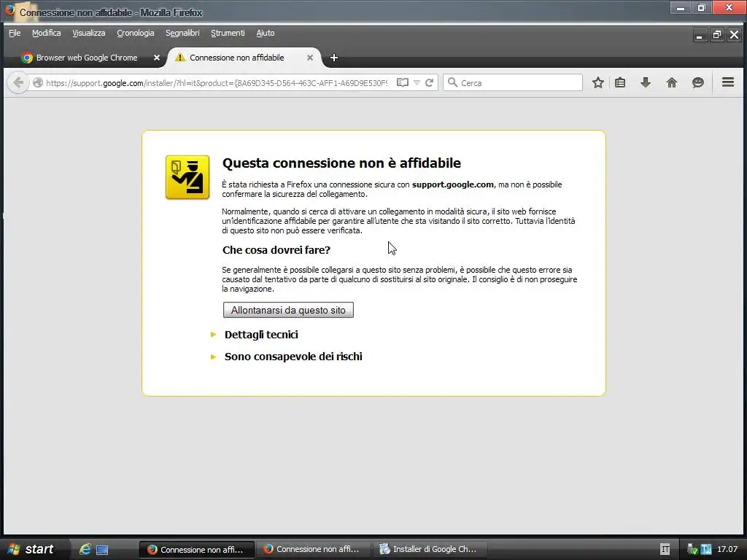Open a new tab with plus button
Screen dimensions: 747x560
point(334,58)
